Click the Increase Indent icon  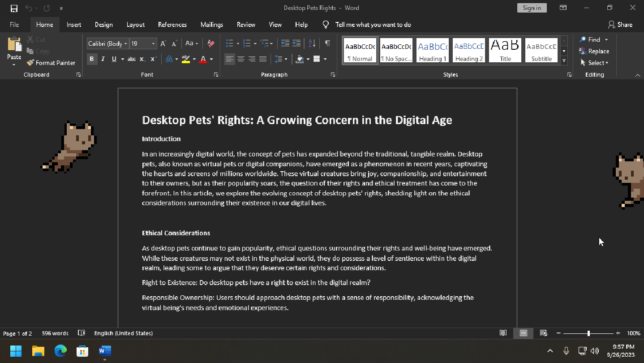point(296,43)
